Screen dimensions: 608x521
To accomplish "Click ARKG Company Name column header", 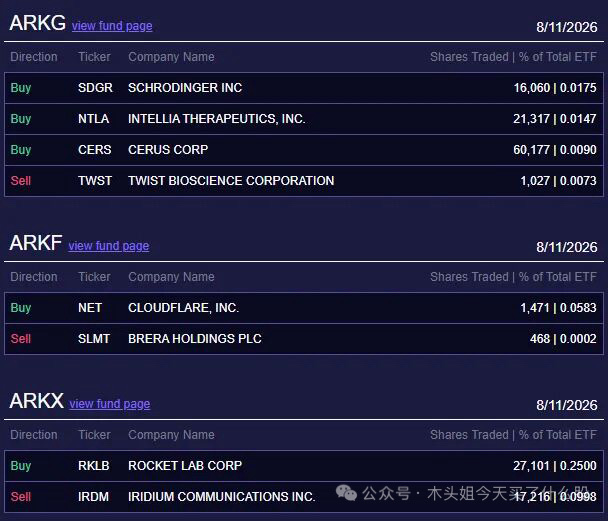I will [x=171, y=57].
